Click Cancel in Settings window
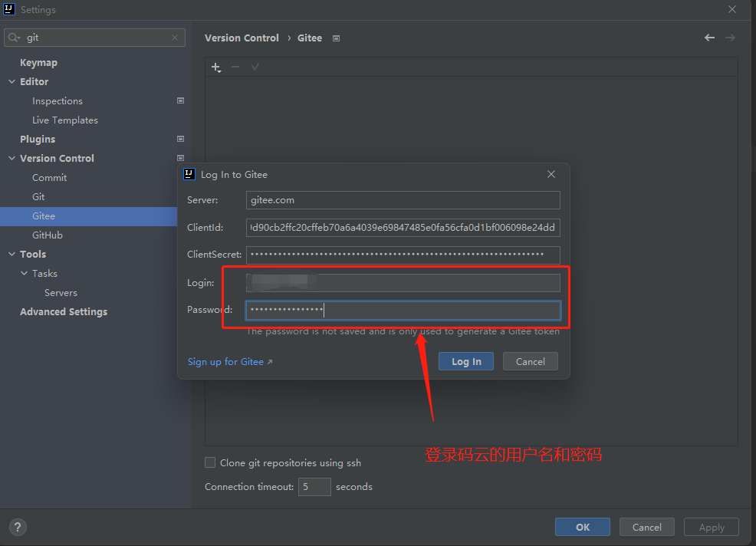Viewport: 756px width, 546px height. [646, 527]
